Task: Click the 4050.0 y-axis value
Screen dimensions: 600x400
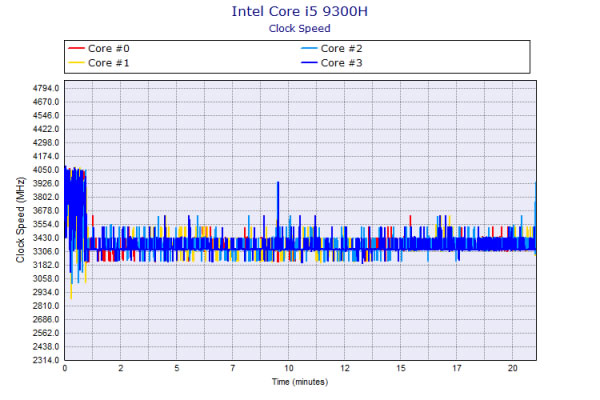Action: 46,170
